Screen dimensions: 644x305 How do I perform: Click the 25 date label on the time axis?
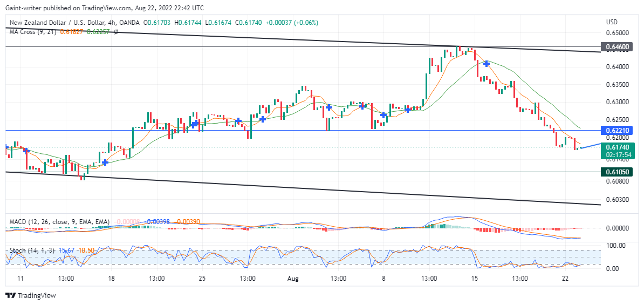[201, 279]
